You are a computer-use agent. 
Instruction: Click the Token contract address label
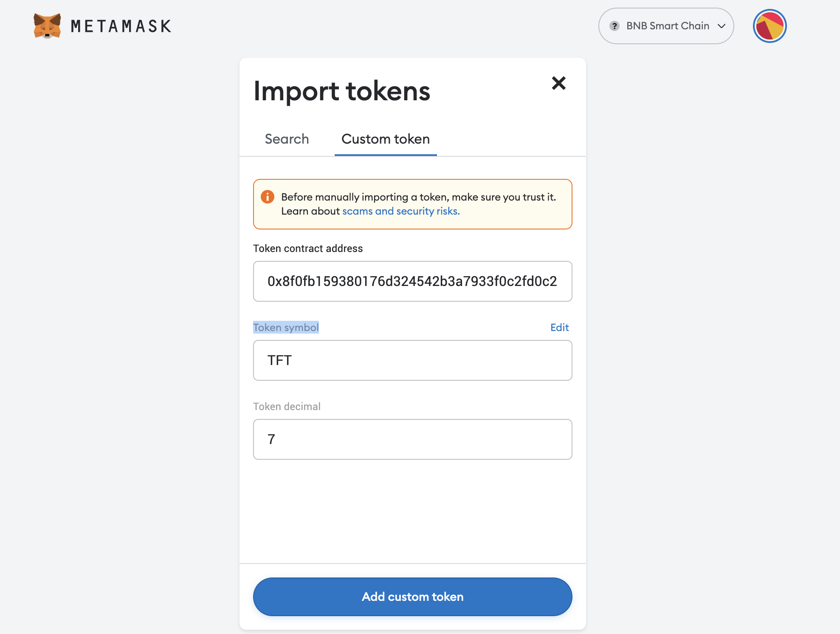[308, 249]
